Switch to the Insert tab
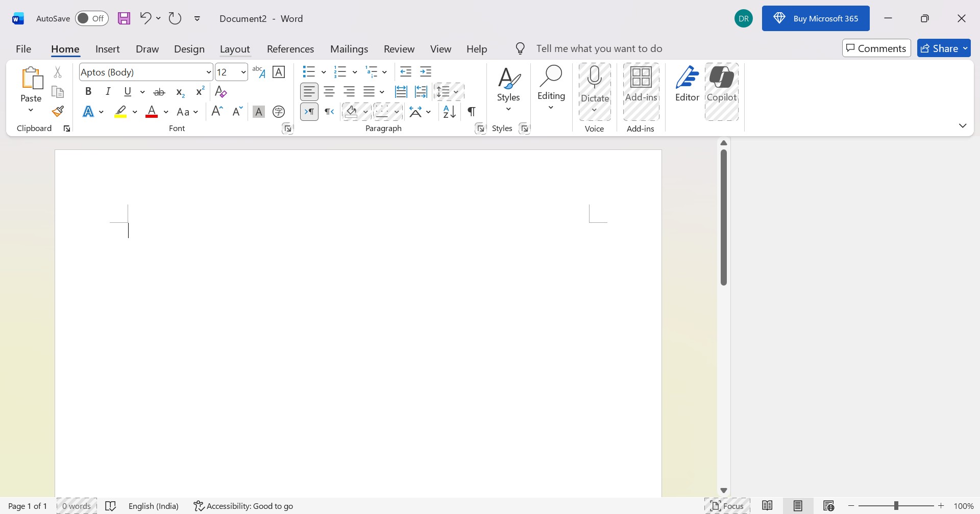This screenshot has width=980, height=514. pos(107,49)
